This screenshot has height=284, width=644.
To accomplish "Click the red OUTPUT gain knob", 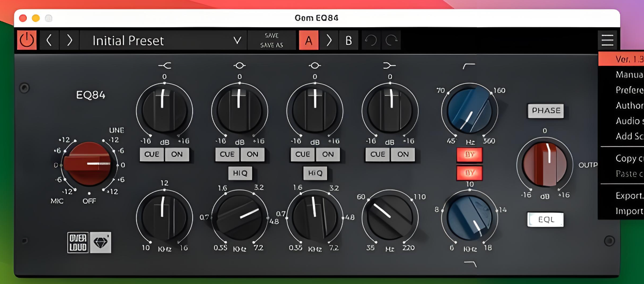I will pos(545,164).
